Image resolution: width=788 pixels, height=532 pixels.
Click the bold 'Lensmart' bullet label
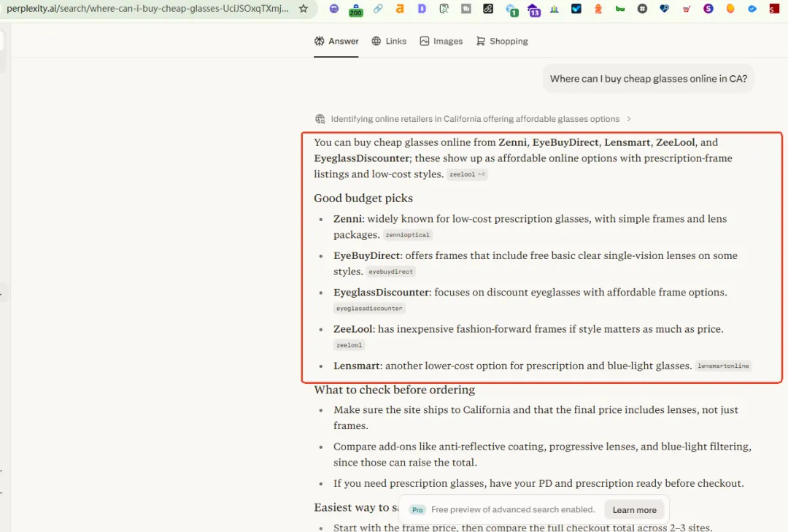coord(358,366)
